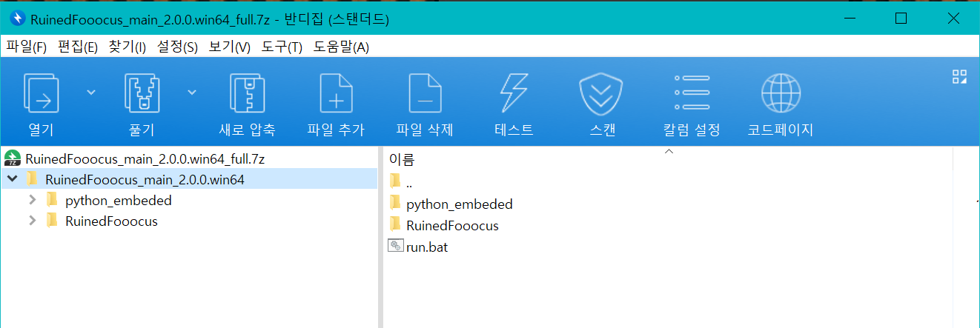Expand the python_embeded tree node
The image size is (980, 328).
tap(32, 200)
